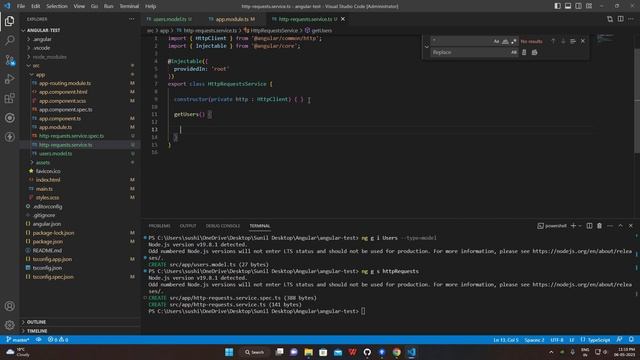
Task: Open package.json in explorer
Action: 47,242
